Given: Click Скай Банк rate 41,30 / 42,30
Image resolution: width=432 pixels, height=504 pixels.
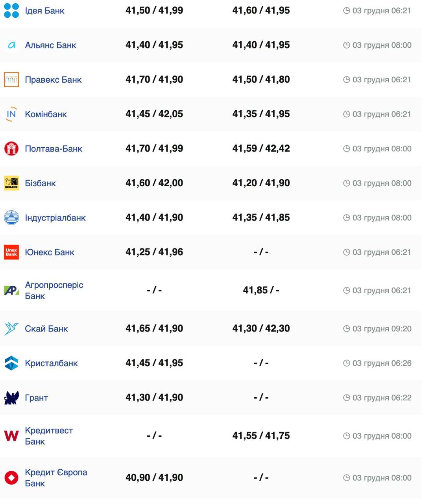Looking at the screenshot, I should (x=261, y=328).
